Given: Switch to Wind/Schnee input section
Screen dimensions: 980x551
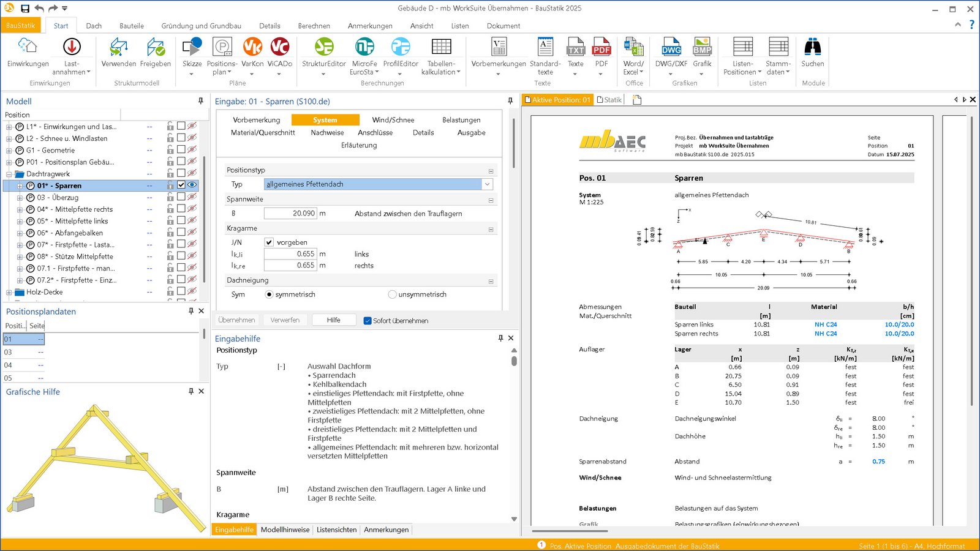Looking at the screenshot, I should tap(393, 120).
